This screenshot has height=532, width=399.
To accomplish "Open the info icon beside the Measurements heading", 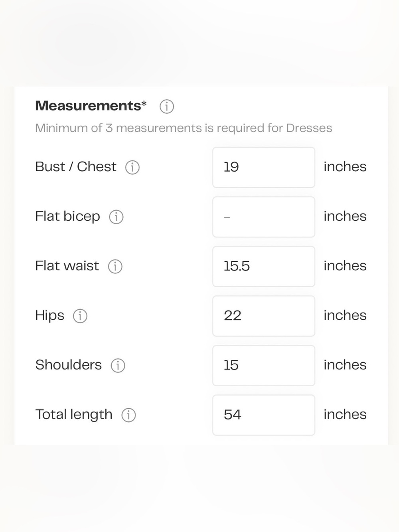I will (x=167, y=107).
